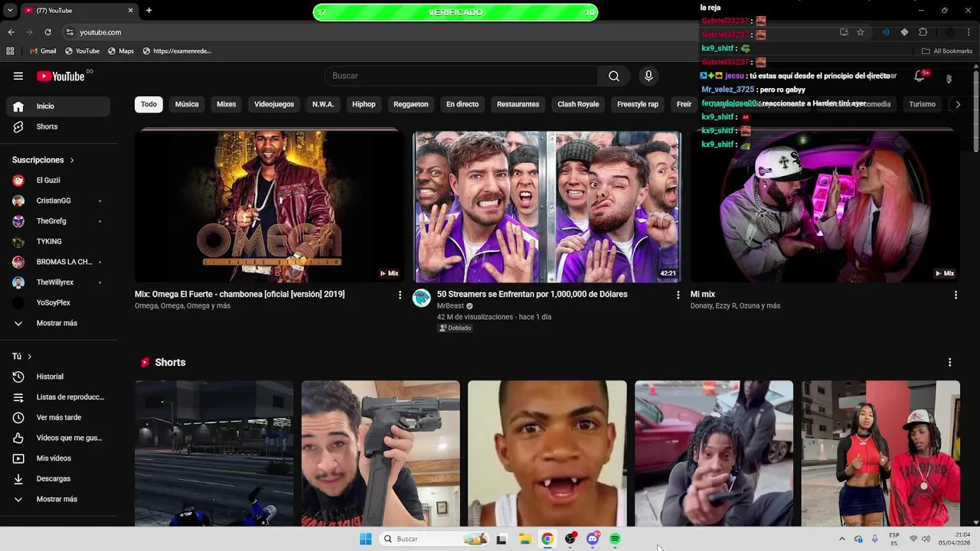Open Shorts in the sidebar
Image resolution: width=980 pixels, height=551 pixels.
(x=58, y=126)
